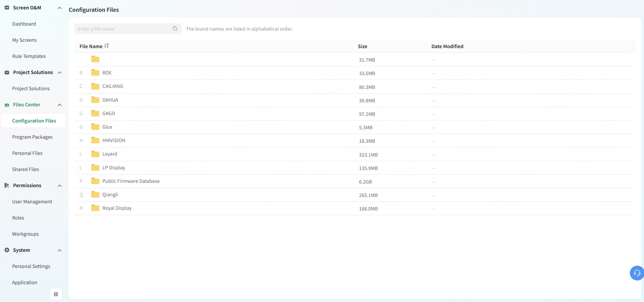Click the Leyard folder name
The height and width of the screenshot is (302, 644).
[x=110, y=154]
